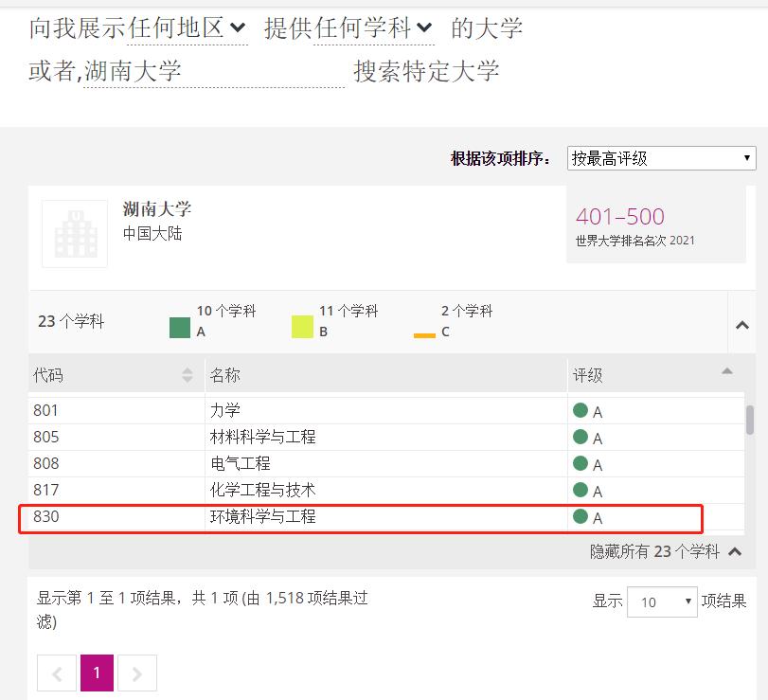The width and height of the screenshot is (768, 700).
Task: Select the 力学 subject row
Action: pos(386,410)
